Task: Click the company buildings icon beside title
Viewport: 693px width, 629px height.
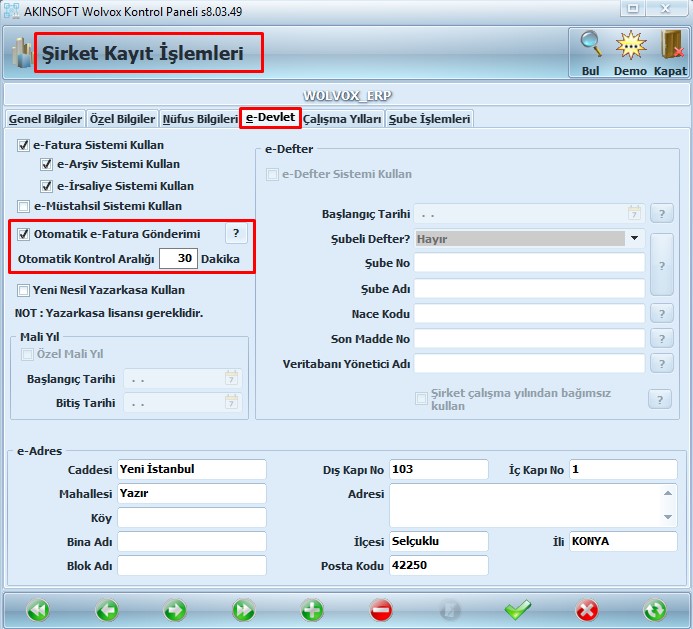Action: (22, 53)
